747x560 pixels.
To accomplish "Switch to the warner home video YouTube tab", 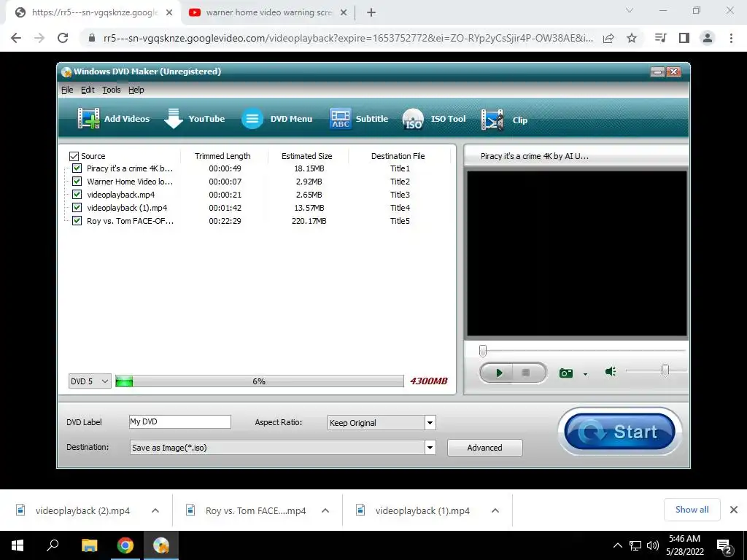I will pyautogui.click(x=267, y=13).
